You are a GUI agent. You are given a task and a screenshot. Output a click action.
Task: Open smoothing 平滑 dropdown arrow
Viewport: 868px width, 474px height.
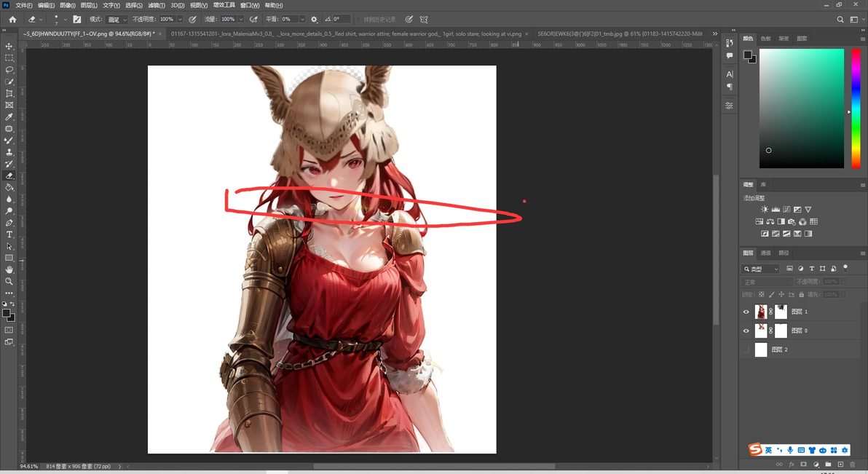302,19
